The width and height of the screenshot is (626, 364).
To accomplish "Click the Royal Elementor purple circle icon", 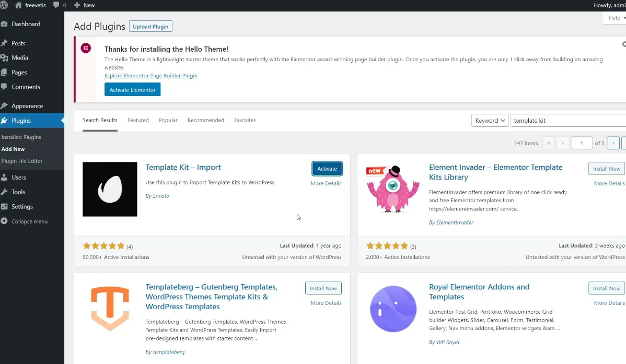I will point(393,309).
